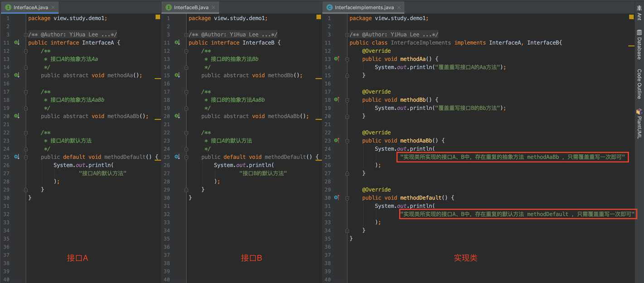Click string "接口A的默认方法" in InterfaceA.java
Viewport: 644px width, 283px height.
pyautogui.click(x=102, y=173)
